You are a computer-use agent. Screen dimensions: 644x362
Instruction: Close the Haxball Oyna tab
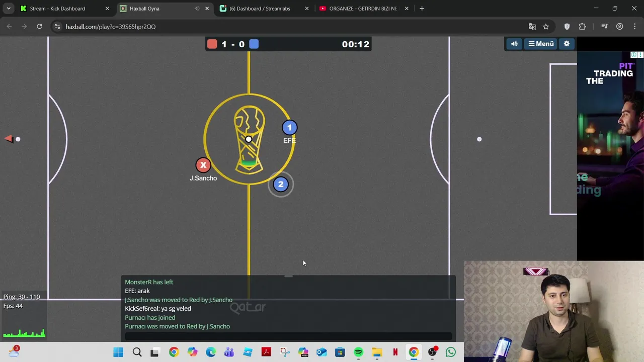tap(207, 9)
